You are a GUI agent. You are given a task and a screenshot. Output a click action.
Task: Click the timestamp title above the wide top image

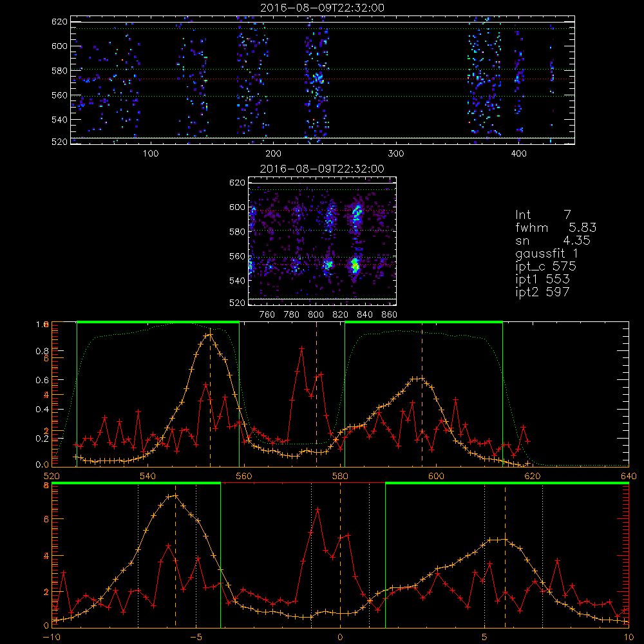[x=323, y=8]
